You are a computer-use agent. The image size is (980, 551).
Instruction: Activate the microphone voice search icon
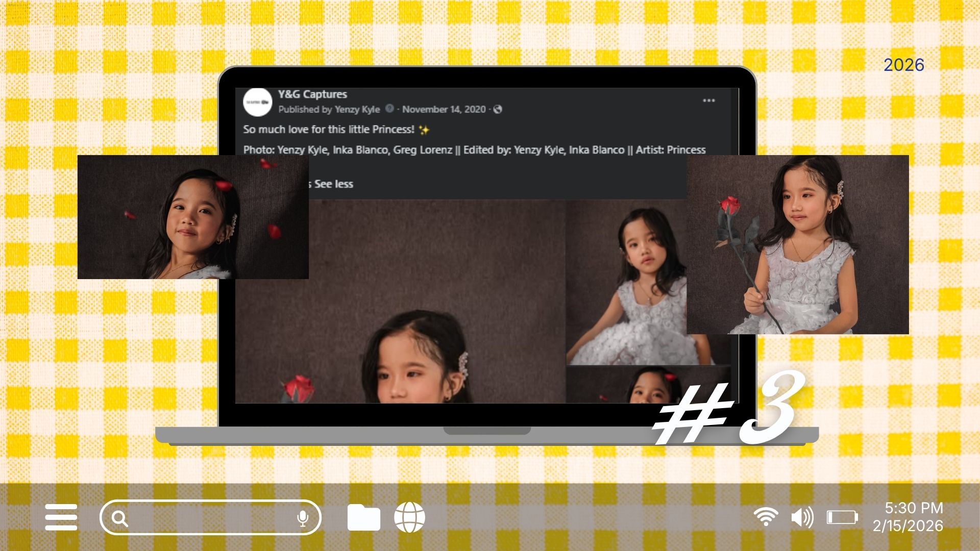click(x=303, y=518)
